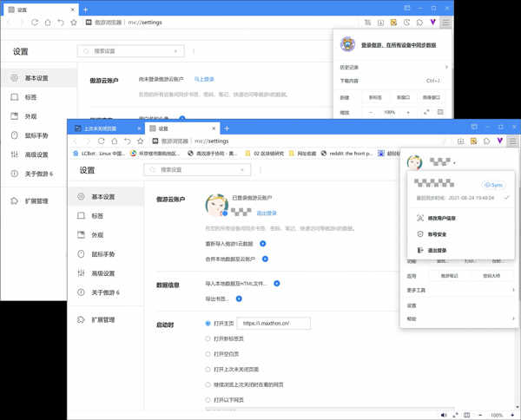Screen dimensions: 521x420
Task: Click mute speaker icon in status bar
Action: point(444,415)
